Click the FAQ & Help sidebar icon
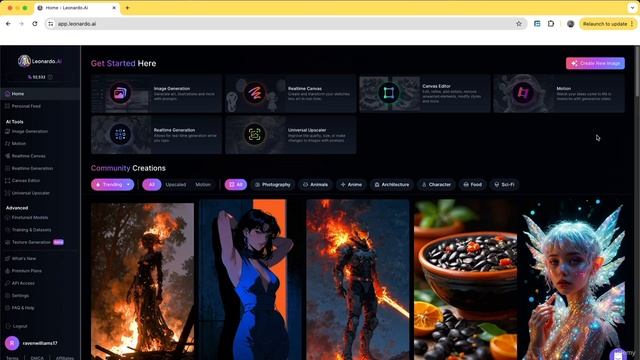The height and width of the screenshot is (360, 640). coord(7,308)
